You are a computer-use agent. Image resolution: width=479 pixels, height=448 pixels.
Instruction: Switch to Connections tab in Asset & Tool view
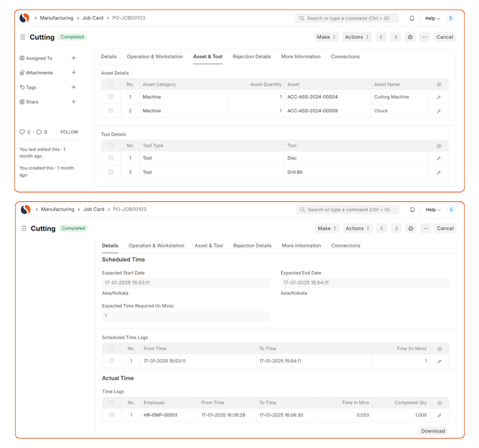pos(345,57)
